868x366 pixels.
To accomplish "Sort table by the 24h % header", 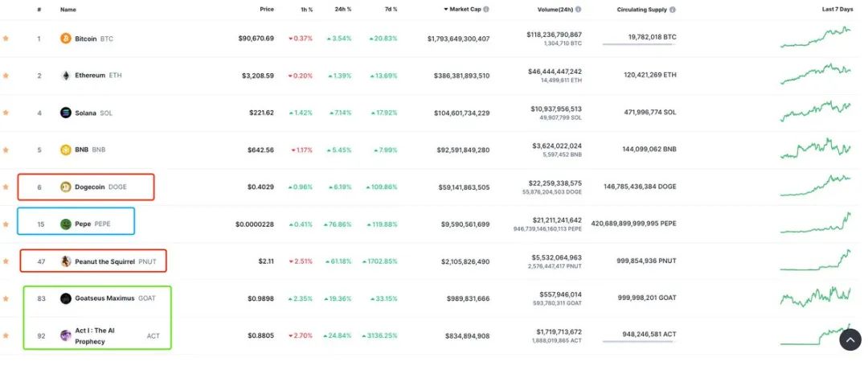I will click(x=343, y=10).
